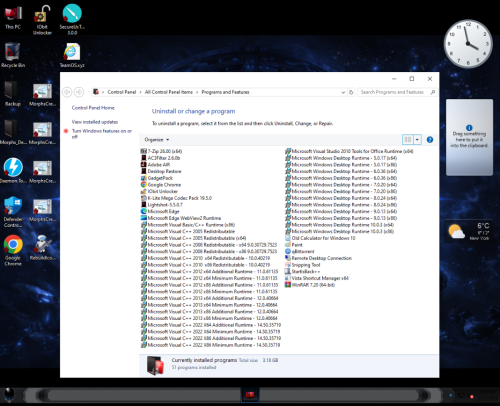Open the Control Panel Home link
The width and height of the screenshot is (500, 406).
coord(93,108)
